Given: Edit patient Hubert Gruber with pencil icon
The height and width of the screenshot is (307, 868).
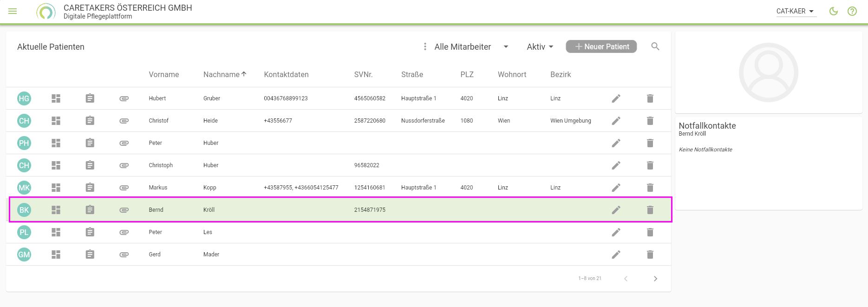Looking at the screenshot, I should click(616, 98).
